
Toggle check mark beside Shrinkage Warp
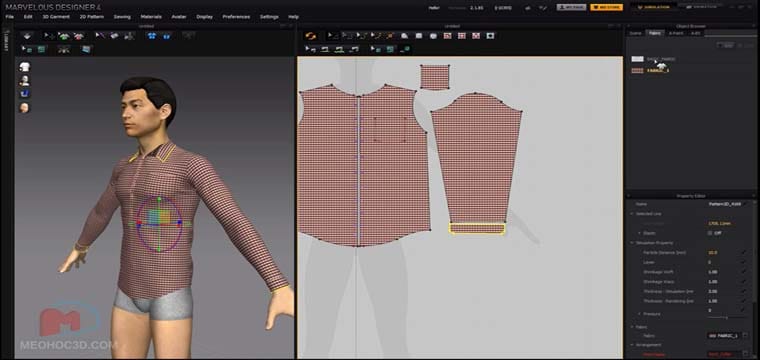pos(744,282)
